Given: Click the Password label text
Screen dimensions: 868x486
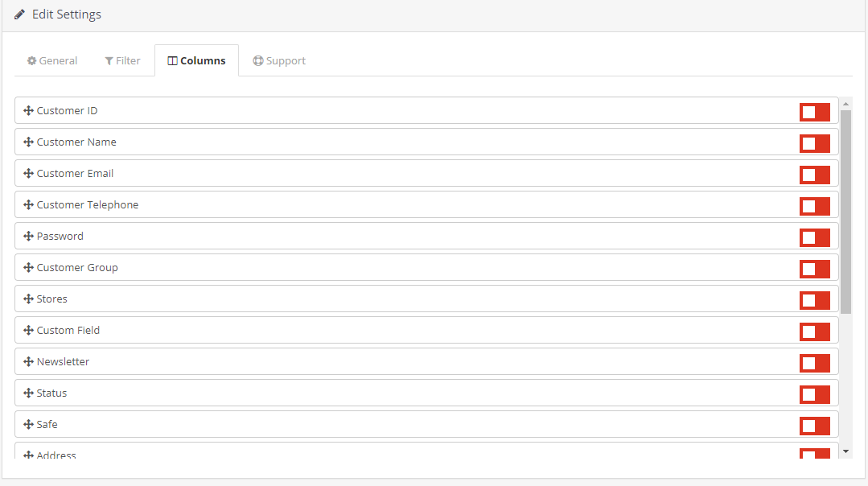Looking at the screenshot, I should [x=60, y=237].
